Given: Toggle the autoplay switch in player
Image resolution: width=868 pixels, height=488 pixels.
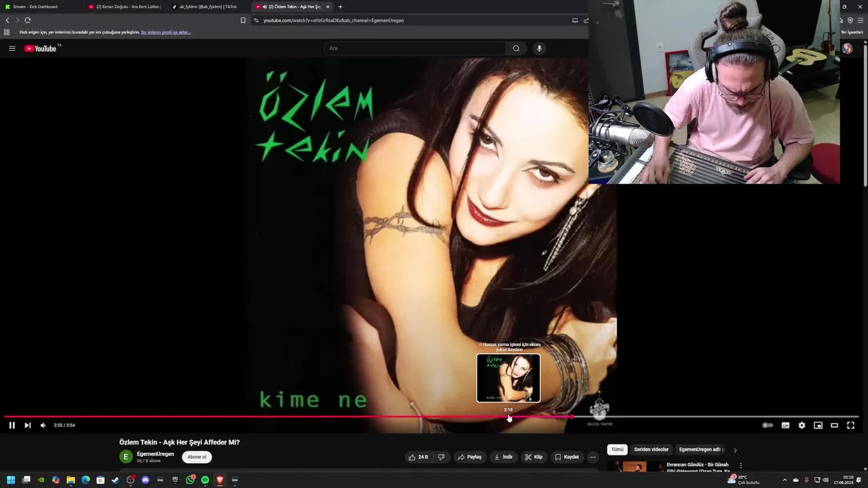Looking at the screenshot, I should pos(768,426).
